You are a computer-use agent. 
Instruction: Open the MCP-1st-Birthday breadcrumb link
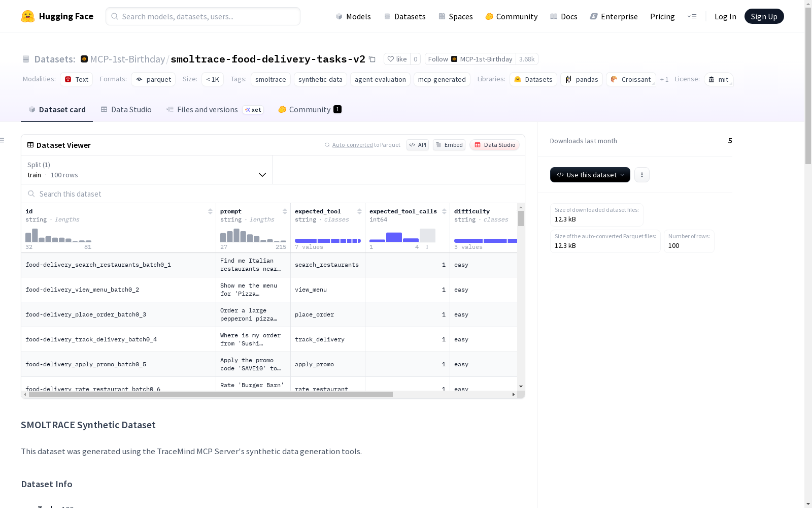pyautogui.click(x=127, y=59)
